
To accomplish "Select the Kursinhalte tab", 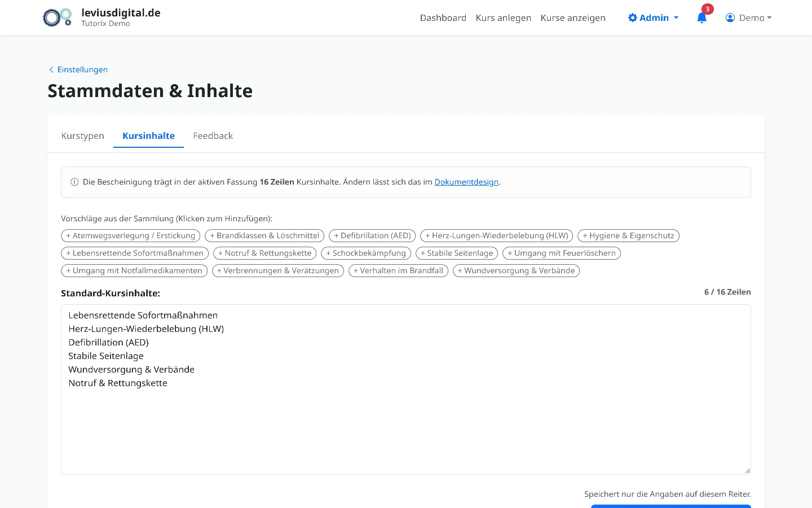I will 149,135.
